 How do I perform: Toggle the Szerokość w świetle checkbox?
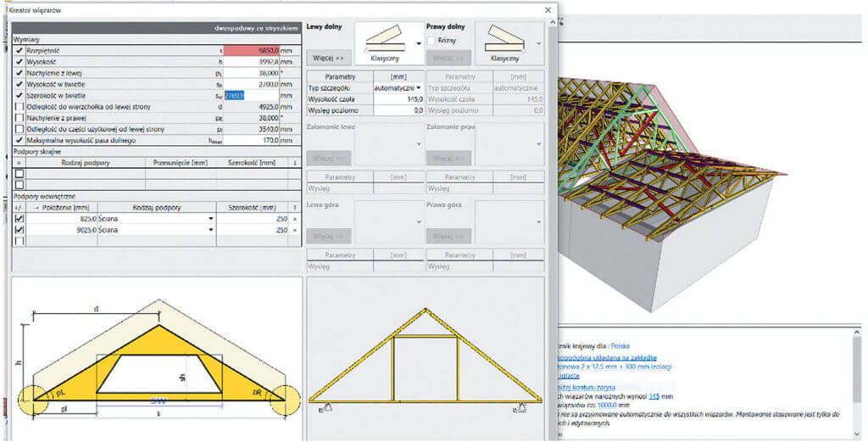tap(19, 95)
